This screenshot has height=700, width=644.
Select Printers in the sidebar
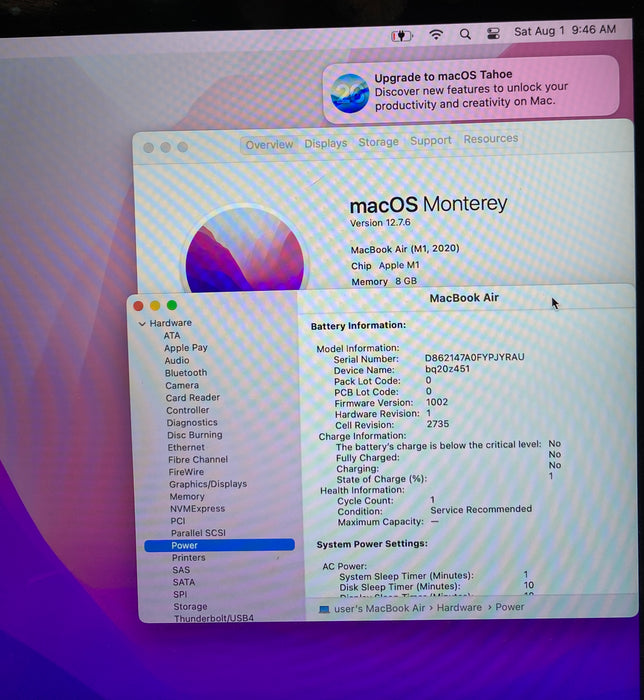tap(189, 558)
